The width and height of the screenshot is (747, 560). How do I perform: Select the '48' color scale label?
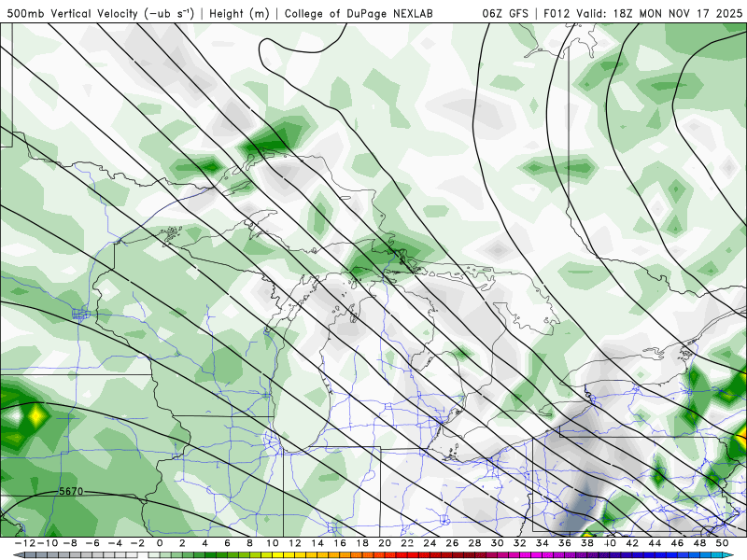pyautogui.click(x=699, y=543)
